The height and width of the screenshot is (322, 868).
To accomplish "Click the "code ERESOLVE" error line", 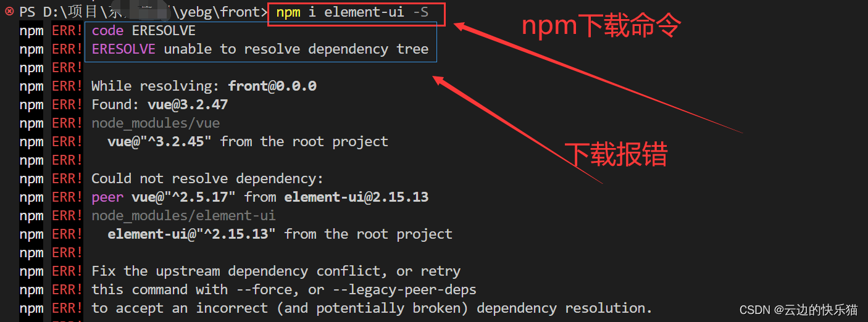I will tap(144, 31).
